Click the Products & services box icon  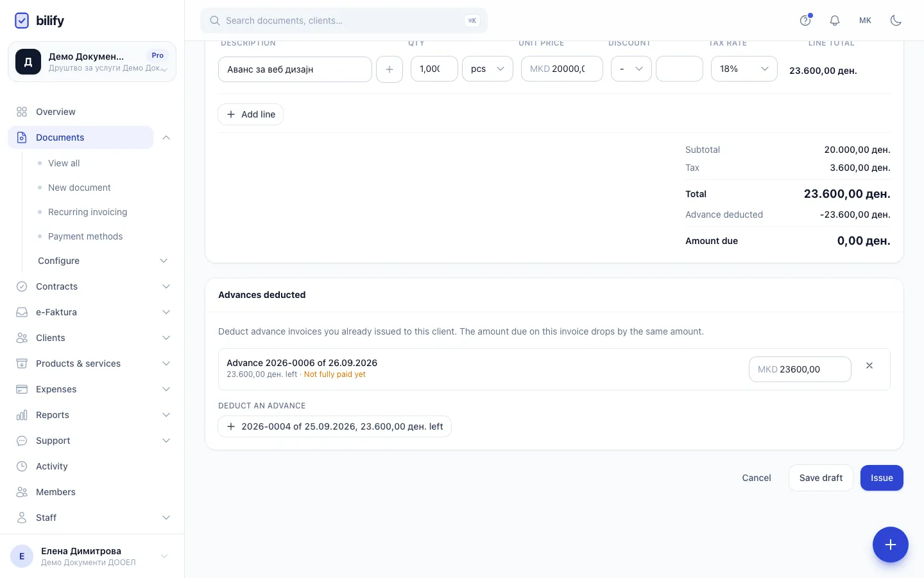tap(22, 363)
